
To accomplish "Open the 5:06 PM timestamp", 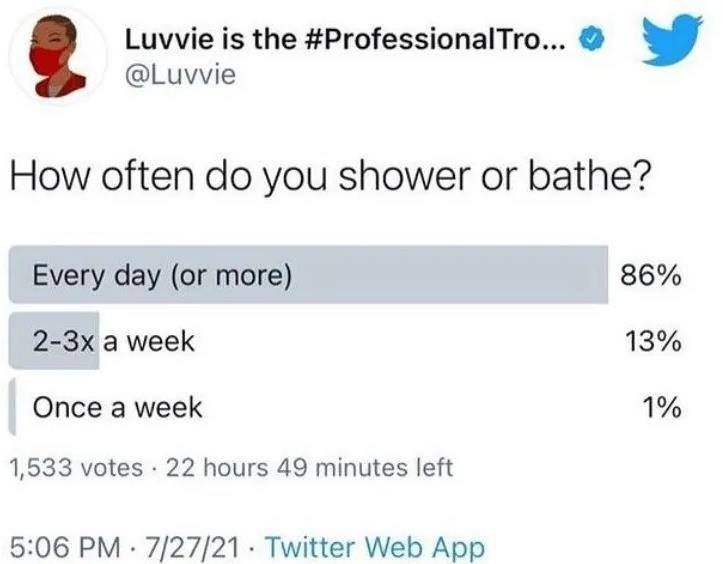I will click(x=64, y=547).
